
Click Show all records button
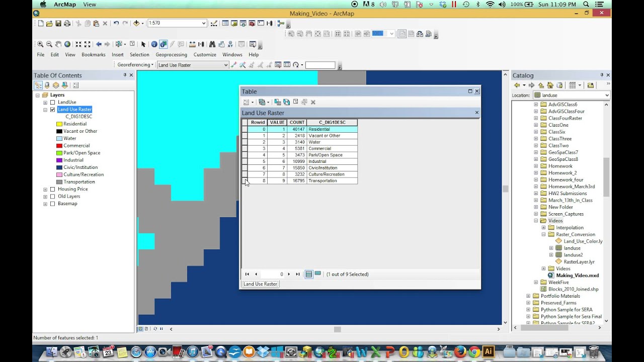point(309,274)
